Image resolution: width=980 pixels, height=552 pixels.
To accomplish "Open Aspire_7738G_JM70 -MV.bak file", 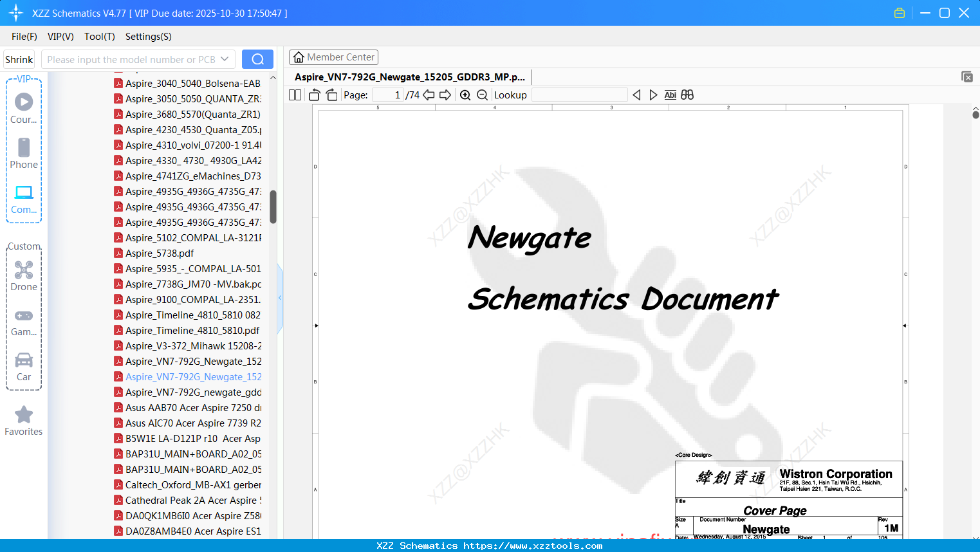I will (x=188, y=284).
